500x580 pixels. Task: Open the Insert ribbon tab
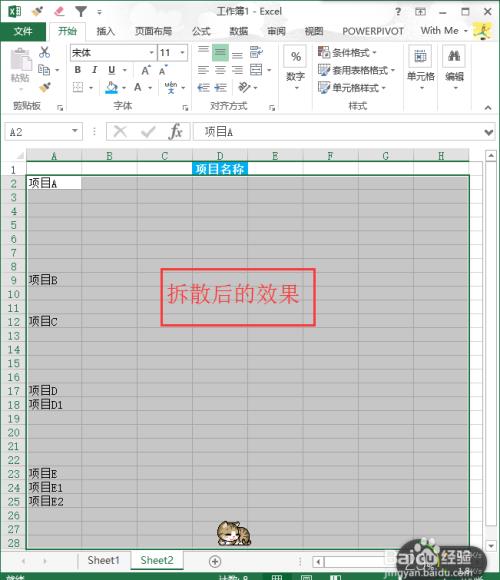coord(106,31)
